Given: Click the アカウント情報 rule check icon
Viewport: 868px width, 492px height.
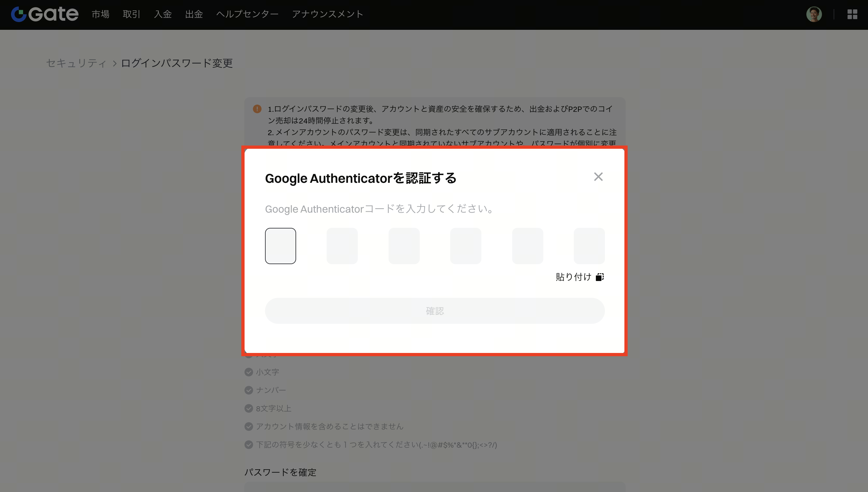Looking at the screenshot, I should coord(248,427).
